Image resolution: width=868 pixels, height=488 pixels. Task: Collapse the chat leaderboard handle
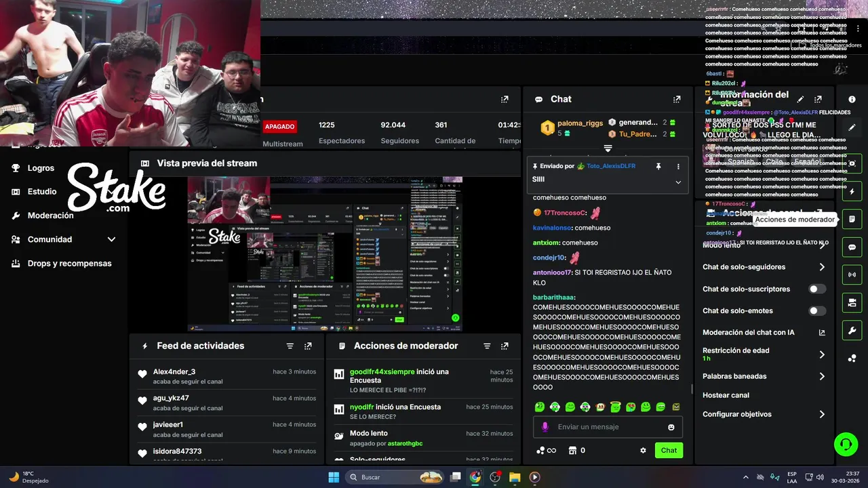[608, 148]
